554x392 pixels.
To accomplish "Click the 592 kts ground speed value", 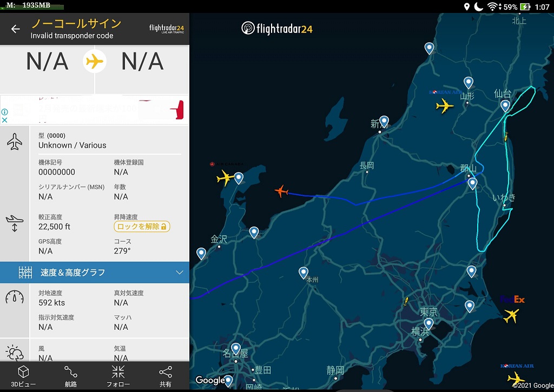I will coord(51,303).
